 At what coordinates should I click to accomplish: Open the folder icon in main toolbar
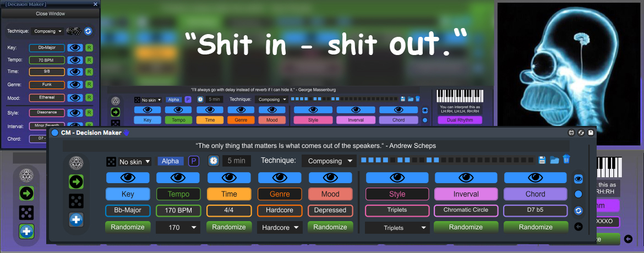click(x=554, y=160)
